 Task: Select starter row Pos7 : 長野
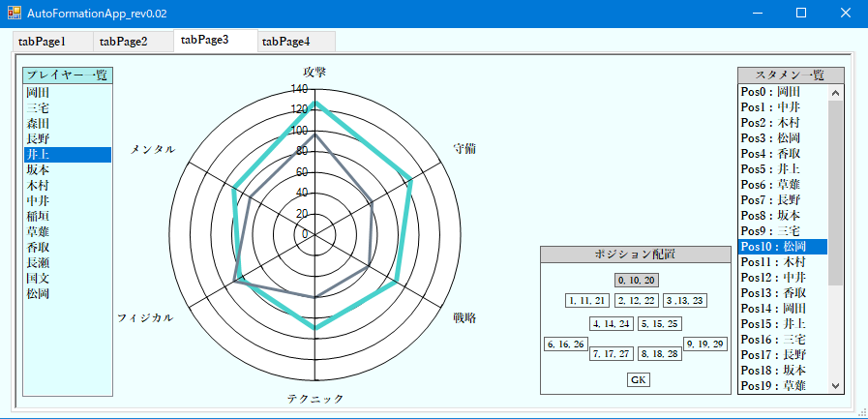pos(783,199)
